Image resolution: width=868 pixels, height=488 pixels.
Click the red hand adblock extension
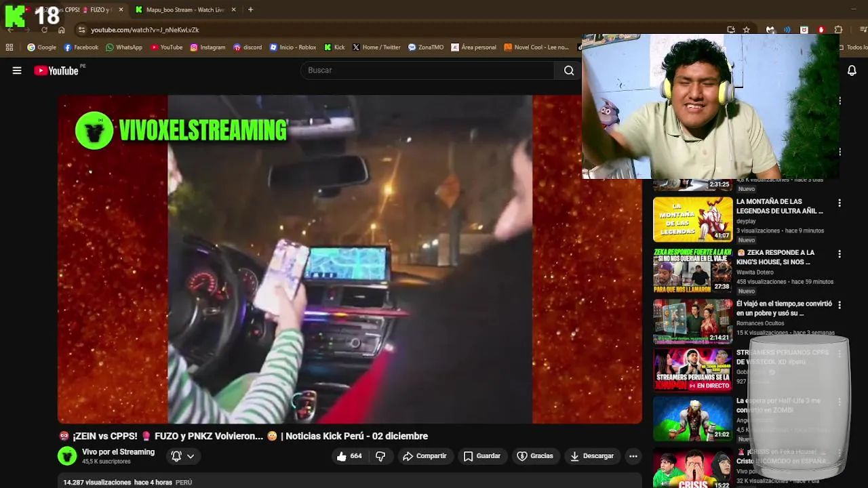821,30
